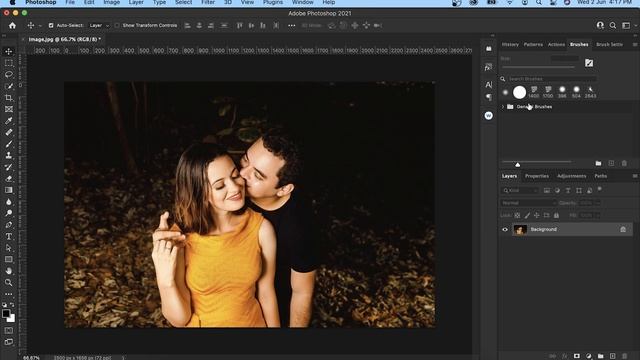Image resolution: width=640 pixels, height=360 pixels.
Task: Switch to the Brush Settings tab
Action: coord(609,44)
